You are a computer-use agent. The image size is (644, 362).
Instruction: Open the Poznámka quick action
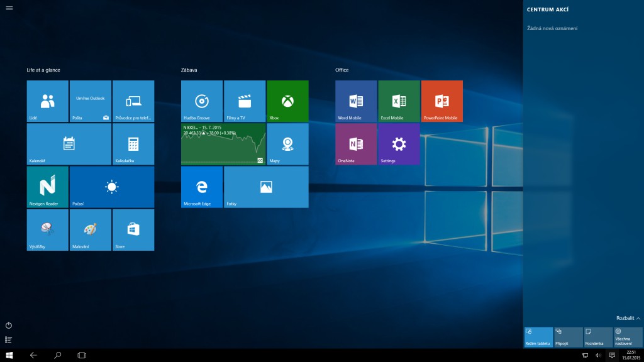599,337
